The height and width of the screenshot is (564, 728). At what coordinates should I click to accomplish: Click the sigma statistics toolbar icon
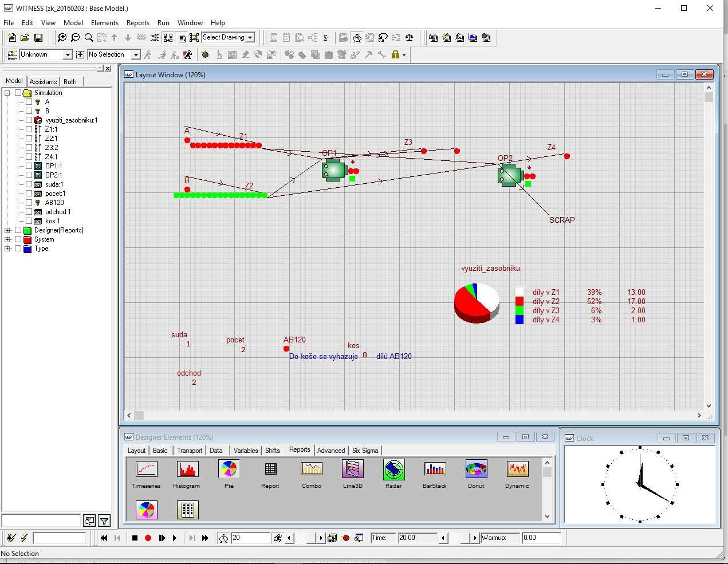325,38
